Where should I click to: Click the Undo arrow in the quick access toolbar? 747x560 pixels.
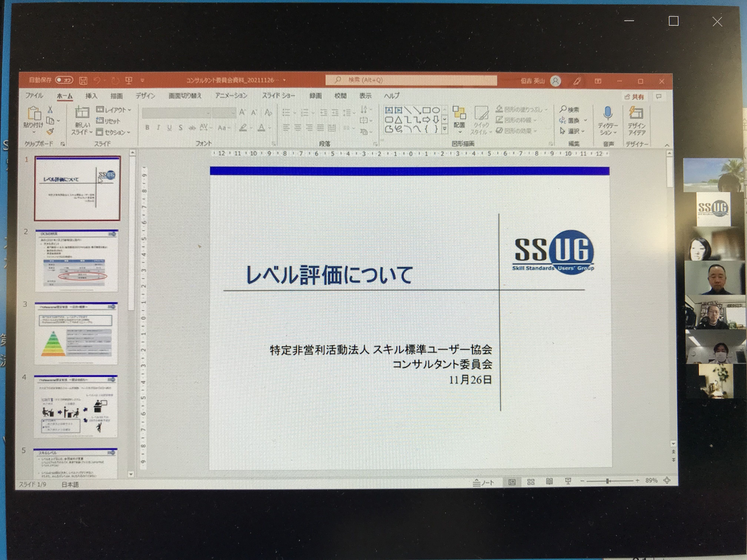[x=97, y=80]
